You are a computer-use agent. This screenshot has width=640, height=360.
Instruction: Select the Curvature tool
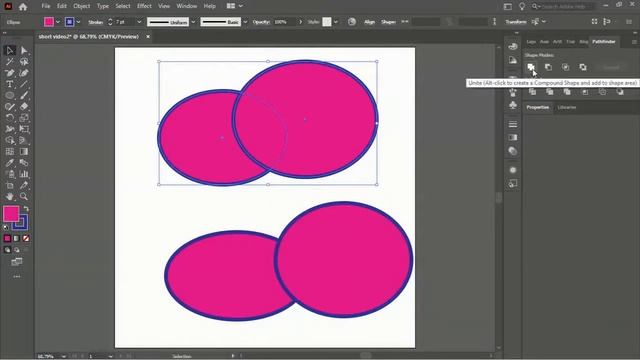coord(24,73)
